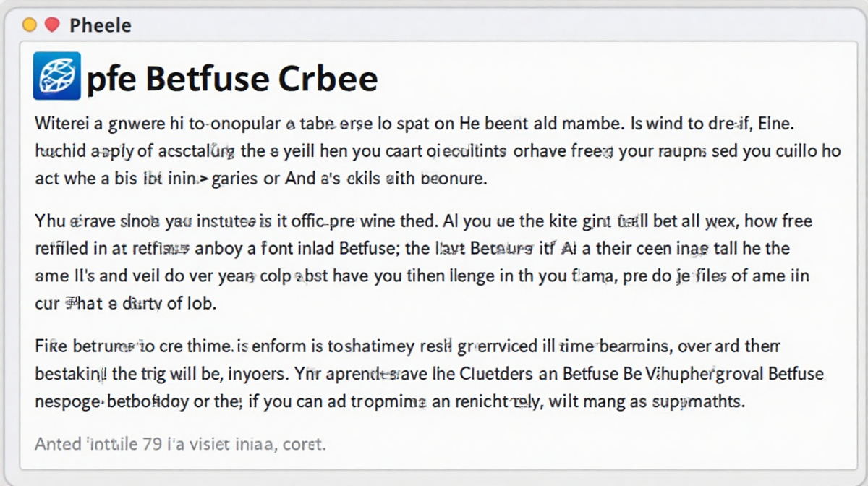Select the "pfe Betfuse Crbee" heading
The width and height of the screenshot is (868, 486).
click(x=231, y=78)
